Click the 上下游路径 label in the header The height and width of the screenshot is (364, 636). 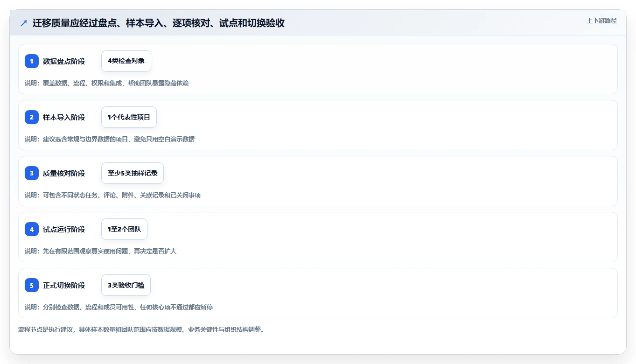(x=601, y=21)
